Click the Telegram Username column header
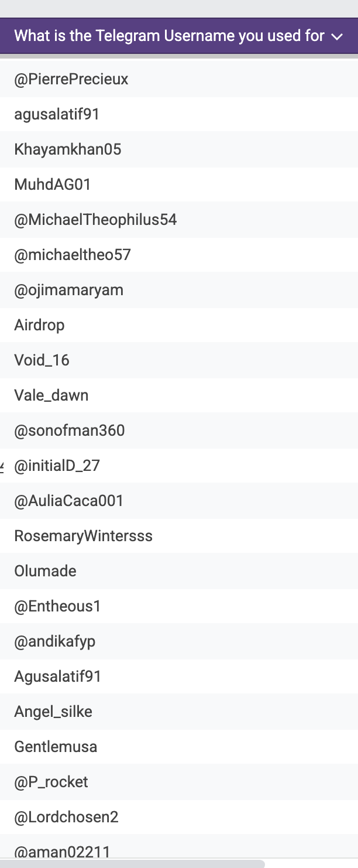358x868 pixels. pos(179,36)
